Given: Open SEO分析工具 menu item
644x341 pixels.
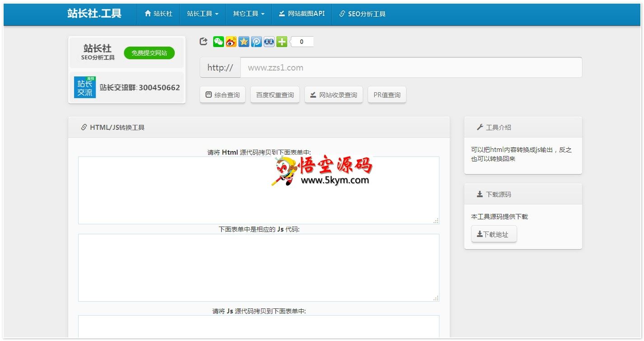Looking at the screenshot, I should click(x=362, y=14).
